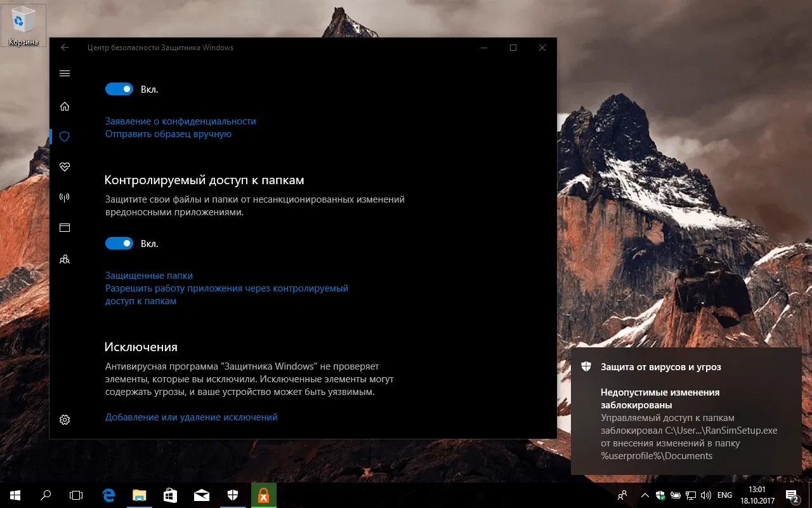Disable the Контролируемый доступ к папкам toggle
The image size is (812, 508).
coord(119,243)
